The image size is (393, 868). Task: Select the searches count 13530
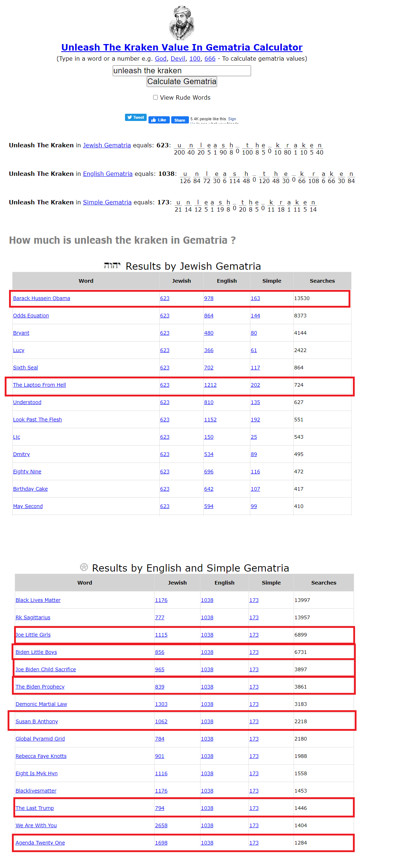[x=302, y=298]
